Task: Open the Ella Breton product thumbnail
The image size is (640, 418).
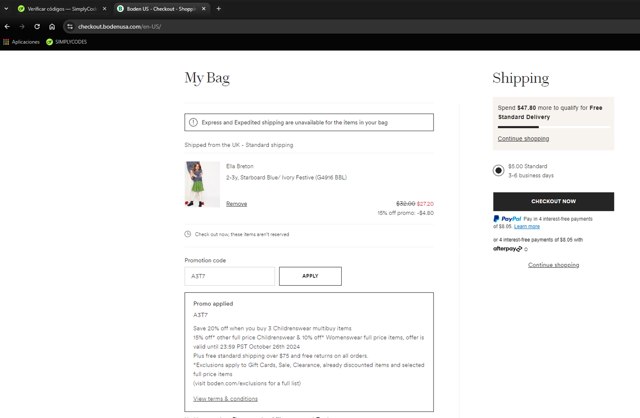Action: [202, 184]
